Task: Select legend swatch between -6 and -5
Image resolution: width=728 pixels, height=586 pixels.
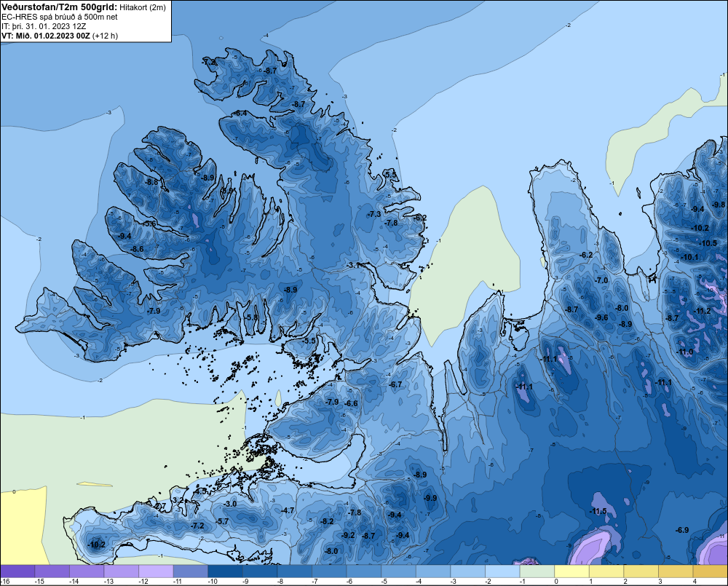Action: coord(363,571)
